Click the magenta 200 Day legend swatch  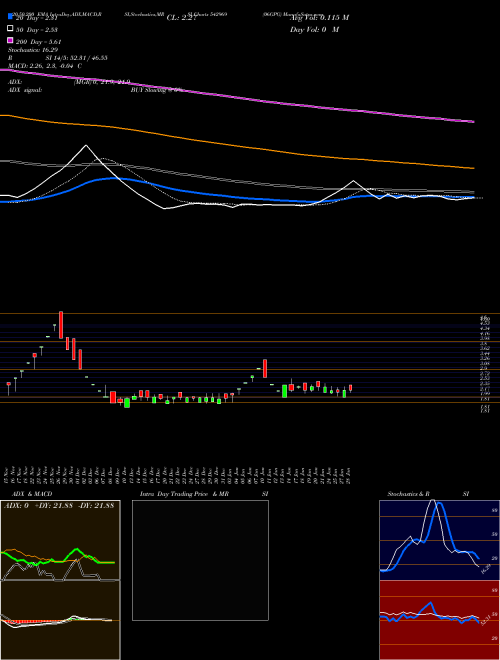[x=10, y=41]
